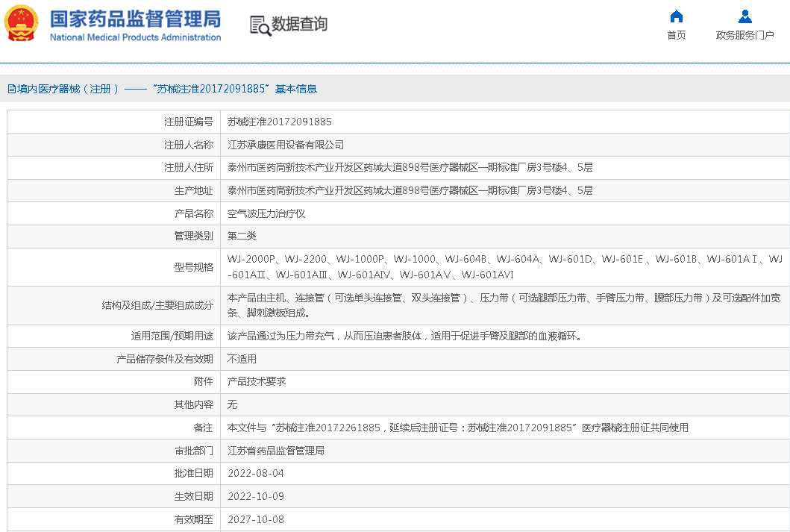Open the 政务服务门户 text link
790x532 pixels.
click(744, 35)
